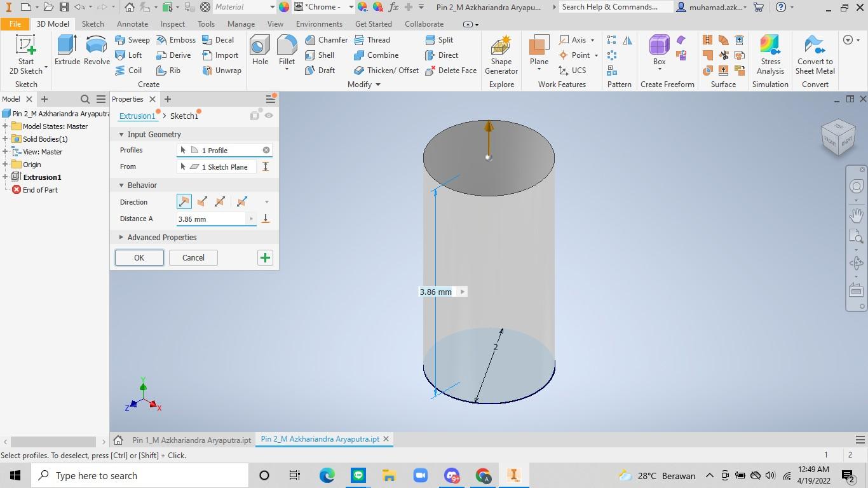This screenshot has width=868, height=488.
Task: Toggle the visibility eye icon in Properties
Action: coord(269,116)
